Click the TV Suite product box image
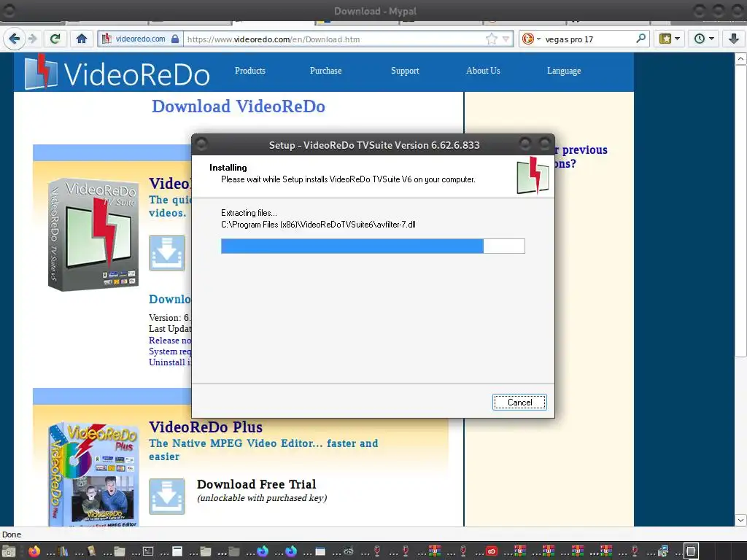The height and width of the screenshot is (560, 747). (93, 234)
